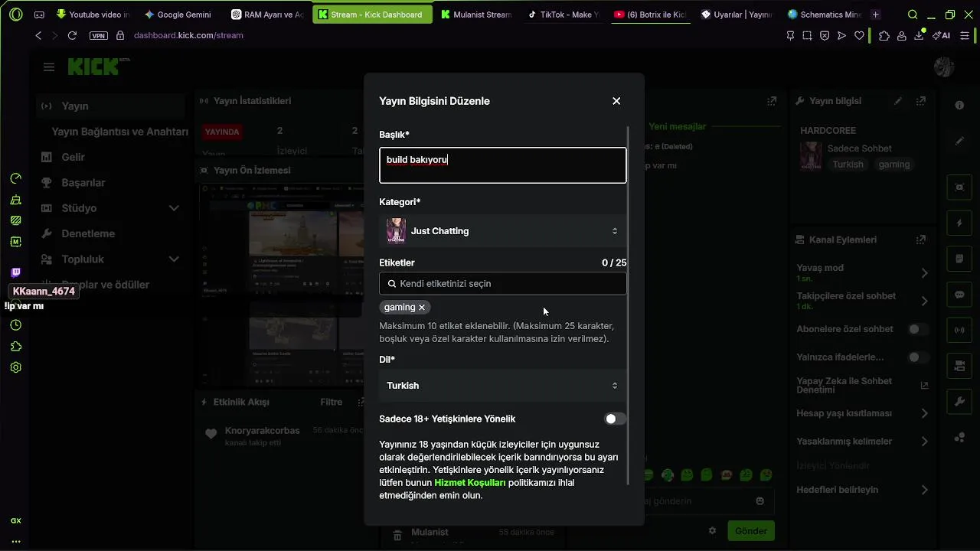
Task: Click the Filtre button in Etkinlik Akışı
Action: coord(332,402)
